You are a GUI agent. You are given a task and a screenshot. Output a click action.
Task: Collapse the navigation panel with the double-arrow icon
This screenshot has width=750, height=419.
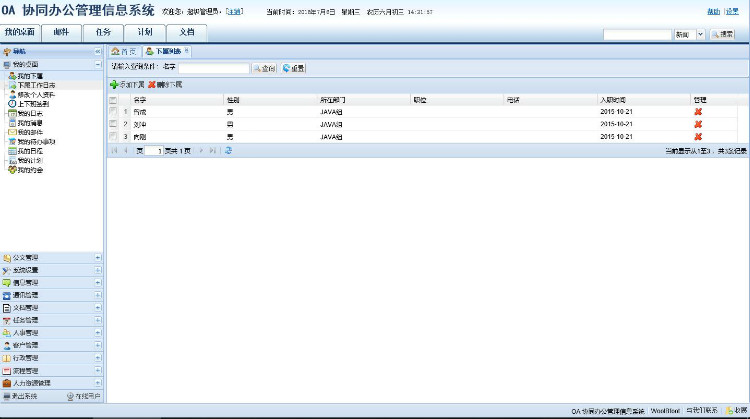click(x=98, y=51)
